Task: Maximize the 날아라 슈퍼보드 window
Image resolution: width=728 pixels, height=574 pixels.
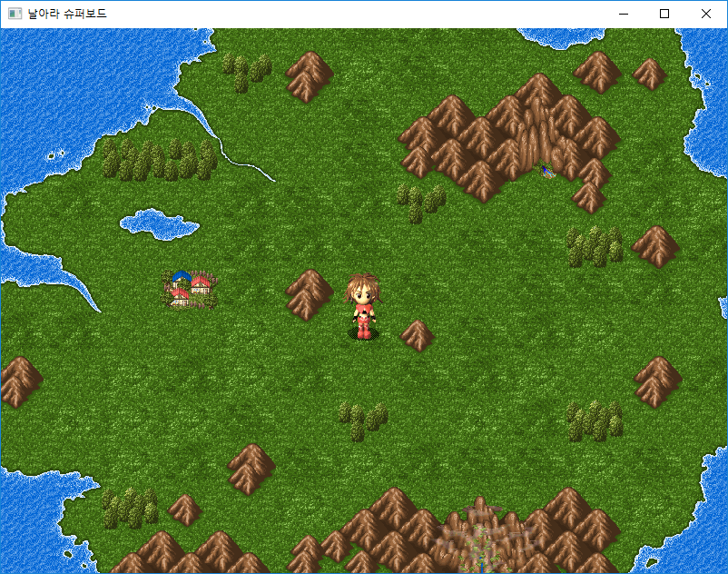Action: click(664, 14)
